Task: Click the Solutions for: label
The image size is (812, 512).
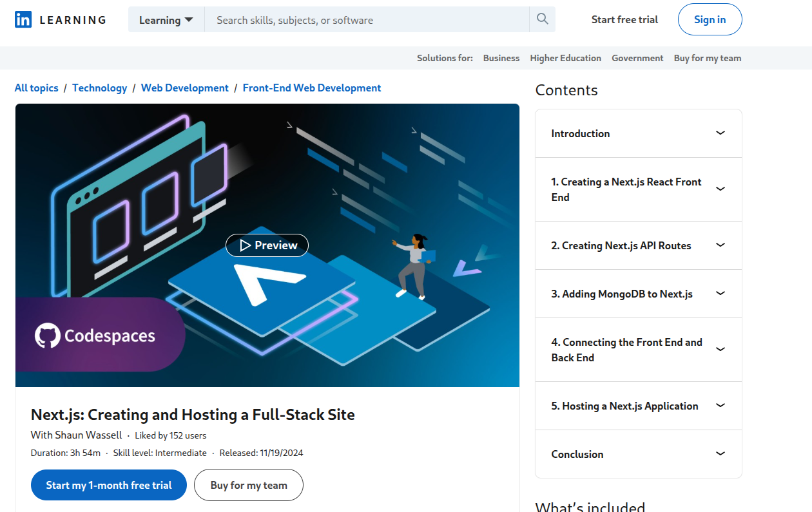Action: (x=445, y=58)
